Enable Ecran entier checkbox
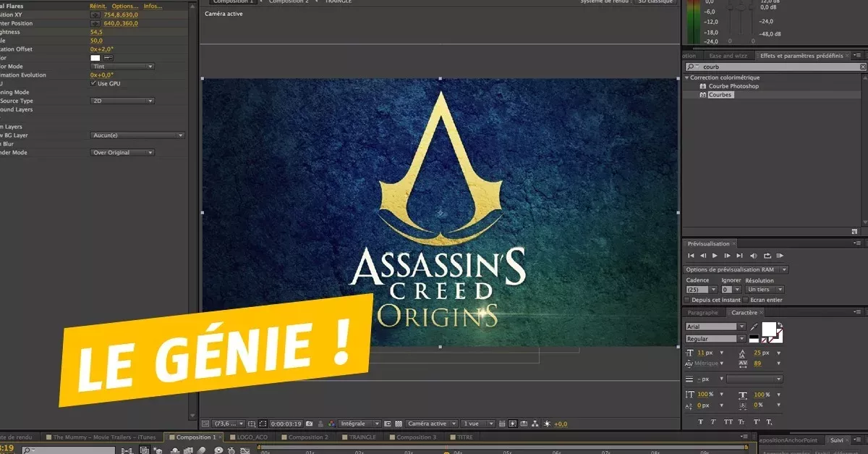 [x=745, y=300]
